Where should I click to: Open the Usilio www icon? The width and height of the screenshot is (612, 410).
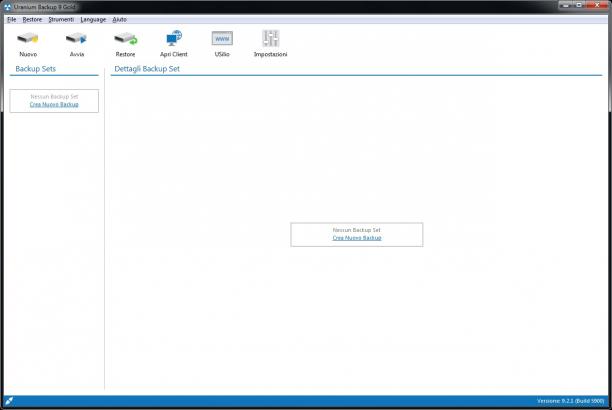(222, 39)
